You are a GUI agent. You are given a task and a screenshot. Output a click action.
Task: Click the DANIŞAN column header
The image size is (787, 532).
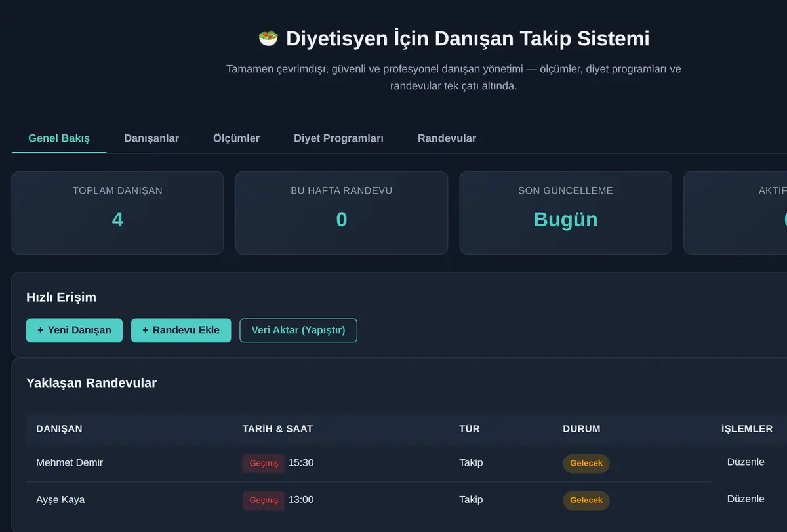point(59,428)
